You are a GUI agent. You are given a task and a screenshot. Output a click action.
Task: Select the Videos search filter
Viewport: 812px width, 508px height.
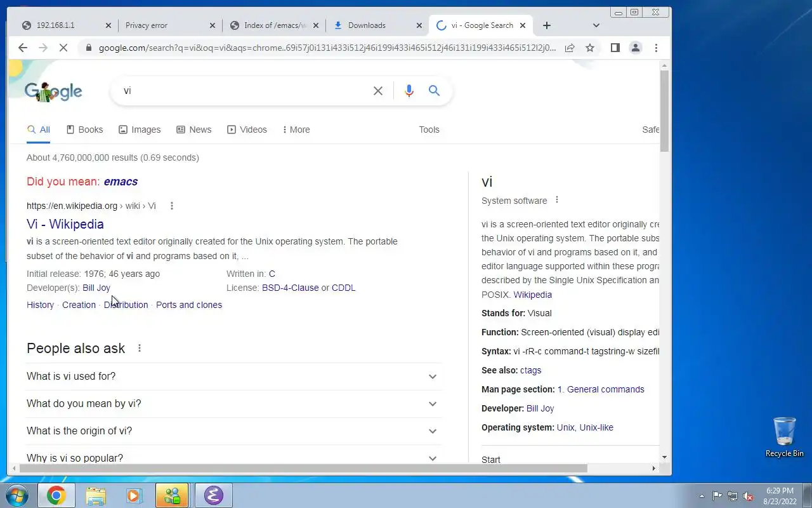247,130
